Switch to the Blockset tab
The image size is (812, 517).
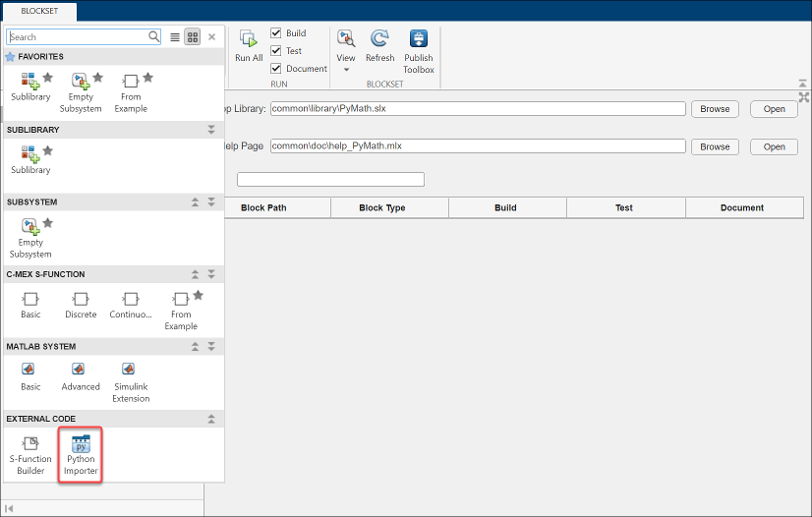(38, 11)
